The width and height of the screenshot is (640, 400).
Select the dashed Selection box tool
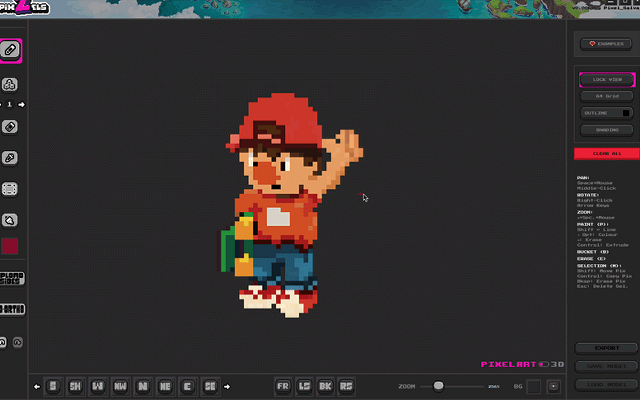click(x=9, y=189)
